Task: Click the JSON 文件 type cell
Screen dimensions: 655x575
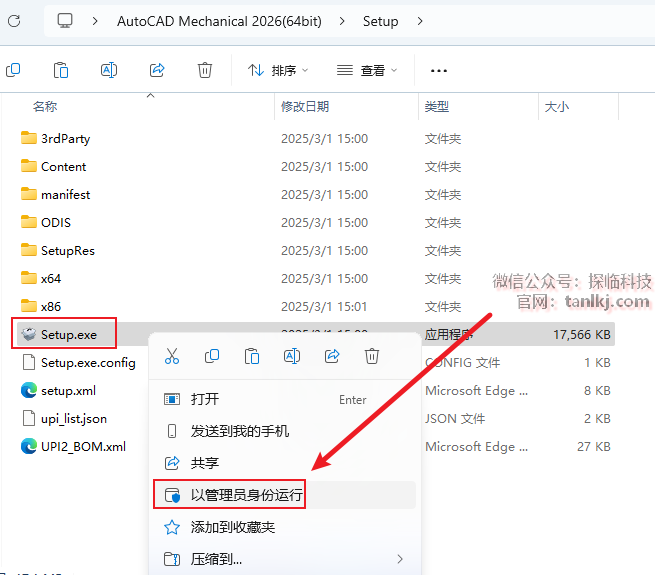Action: [x=455, y=418]
